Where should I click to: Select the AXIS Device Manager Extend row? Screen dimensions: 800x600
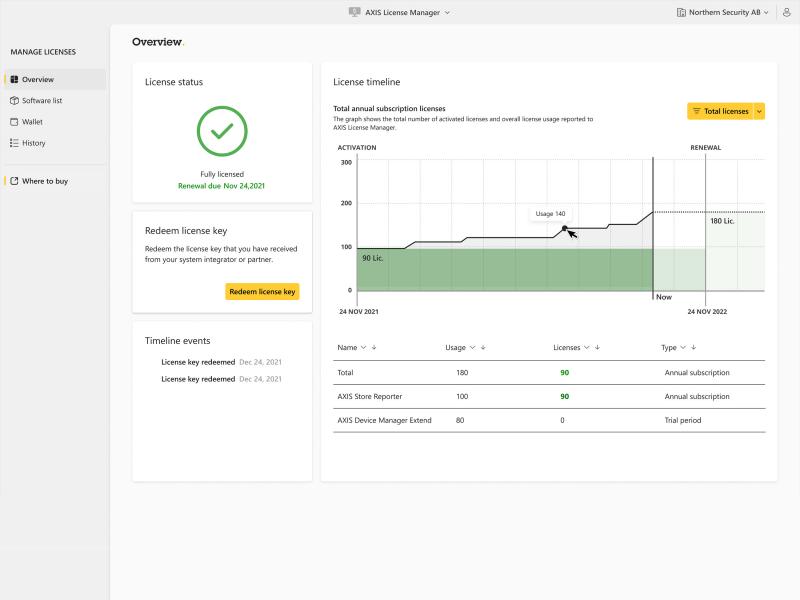click(549, 420)
